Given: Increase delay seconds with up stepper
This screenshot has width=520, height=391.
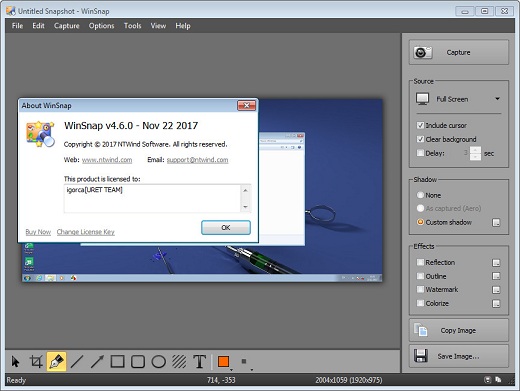Looking at the screenshot, I should pyautogui.click(x=475, y=150).
